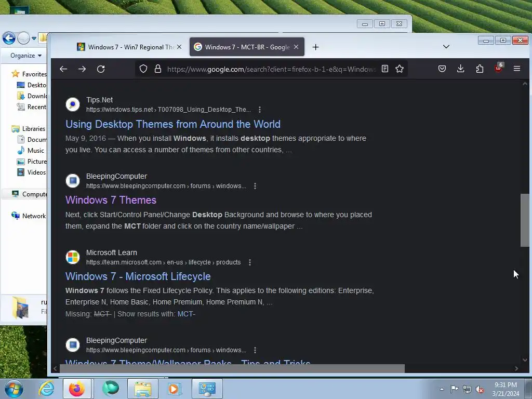Open the Windows 7 Themes result
The image size is (532, 399).
[x=111, y=200]
